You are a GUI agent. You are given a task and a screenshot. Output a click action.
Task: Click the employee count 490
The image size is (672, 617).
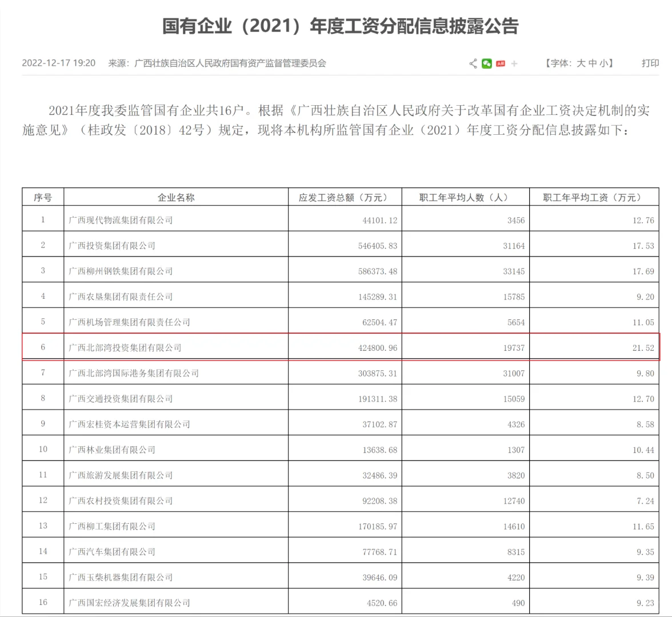tap(518, 603)
